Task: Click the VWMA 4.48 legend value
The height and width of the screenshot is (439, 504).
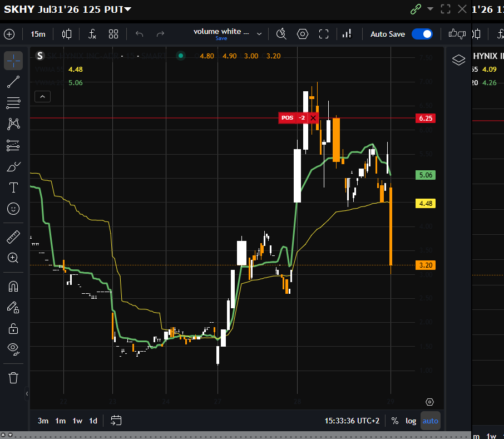Action: 76,70
